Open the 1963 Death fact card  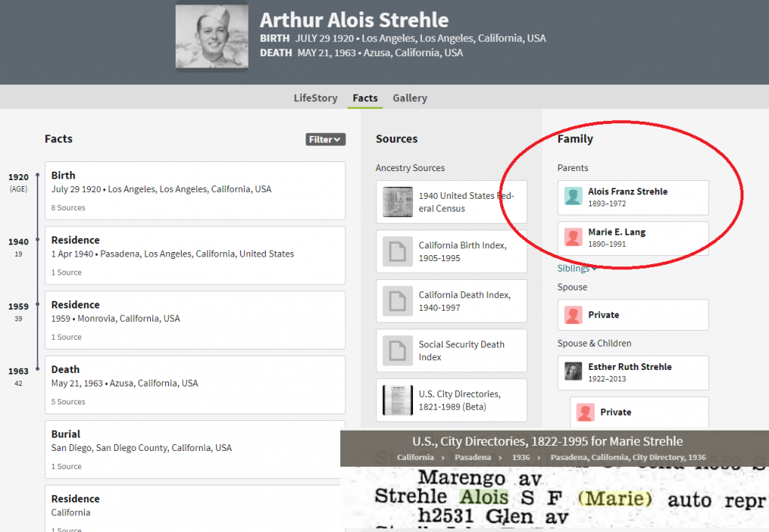point(195,383)
